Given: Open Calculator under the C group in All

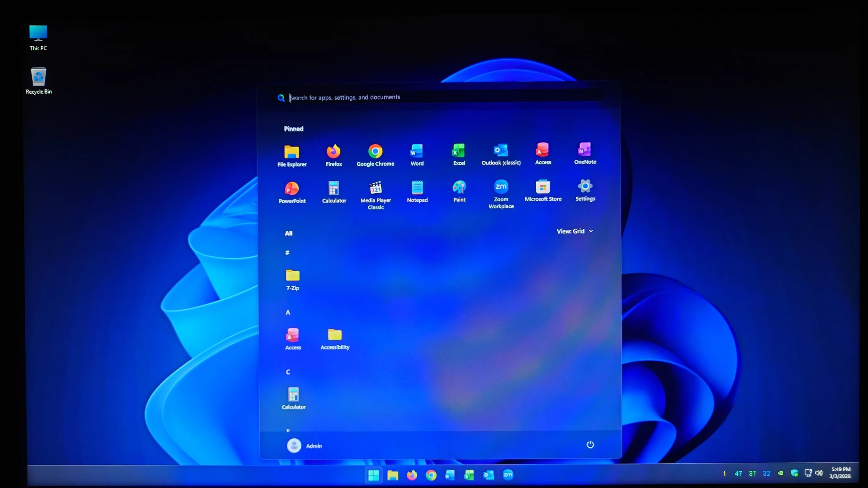Looking at the screenshot, I should (x=294, y=398).
